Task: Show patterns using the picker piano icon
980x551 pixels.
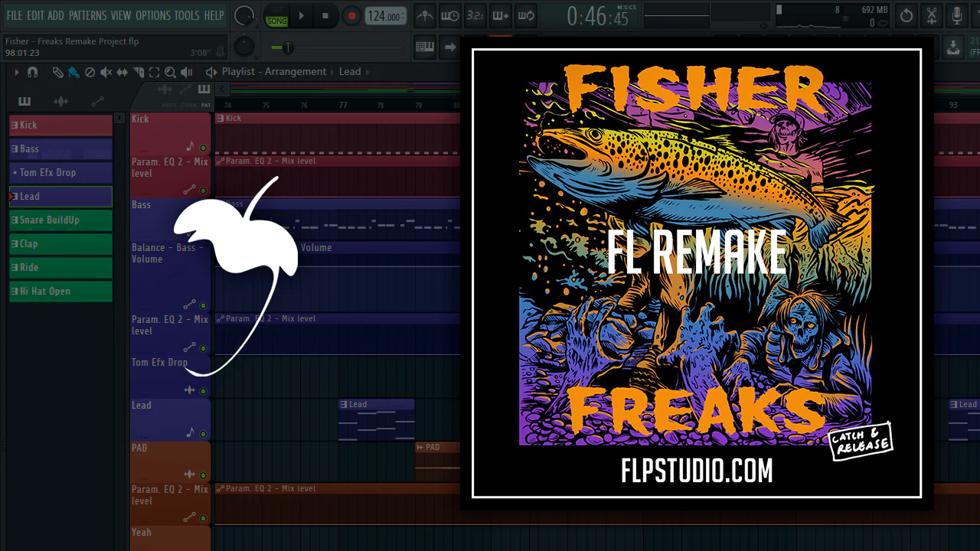Action: click(24, 101)
